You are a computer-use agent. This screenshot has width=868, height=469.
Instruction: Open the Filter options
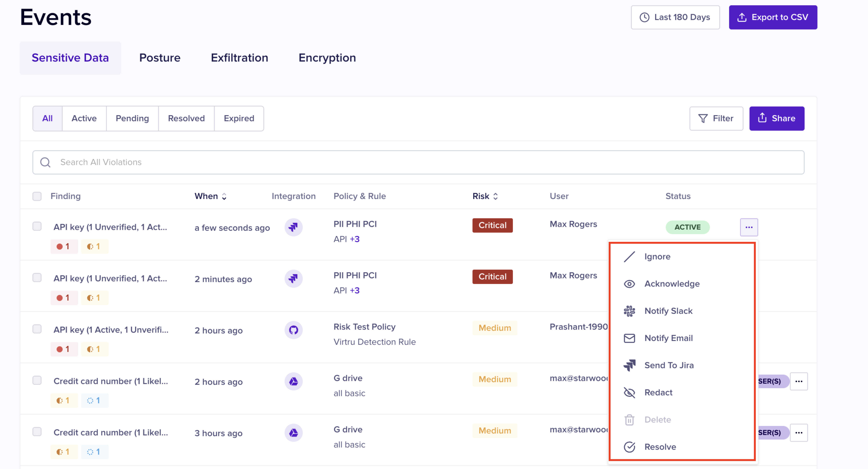(x=716, y=118)
